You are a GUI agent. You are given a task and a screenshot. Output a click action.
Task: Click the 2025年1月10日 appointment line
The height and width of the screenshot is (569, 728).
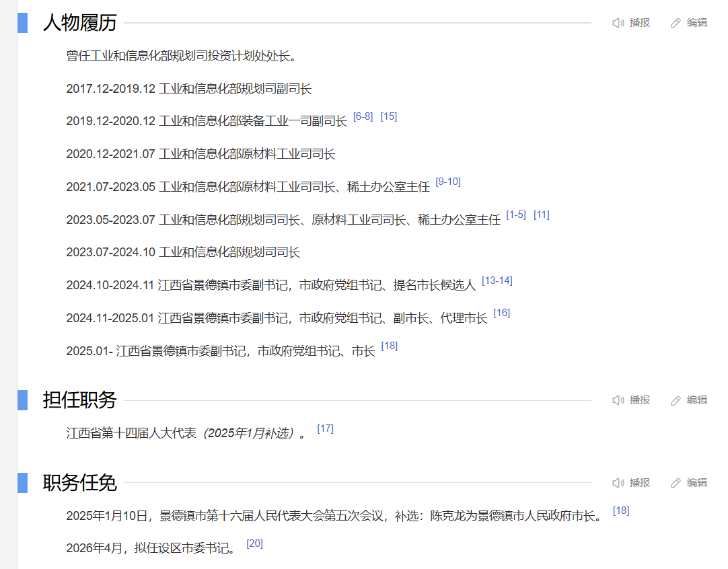tap(334, 516)
